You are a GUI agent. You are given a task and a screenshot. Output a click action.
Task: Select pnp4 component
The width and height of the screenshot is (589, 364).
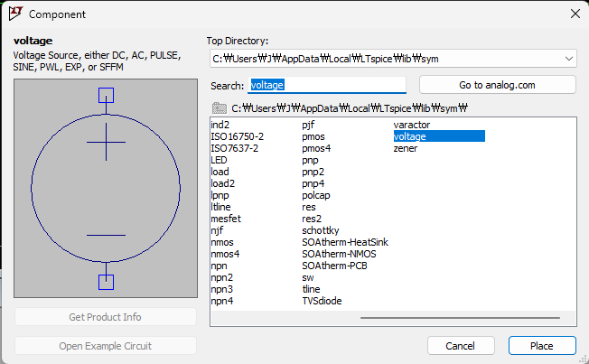tap(313, 183)
